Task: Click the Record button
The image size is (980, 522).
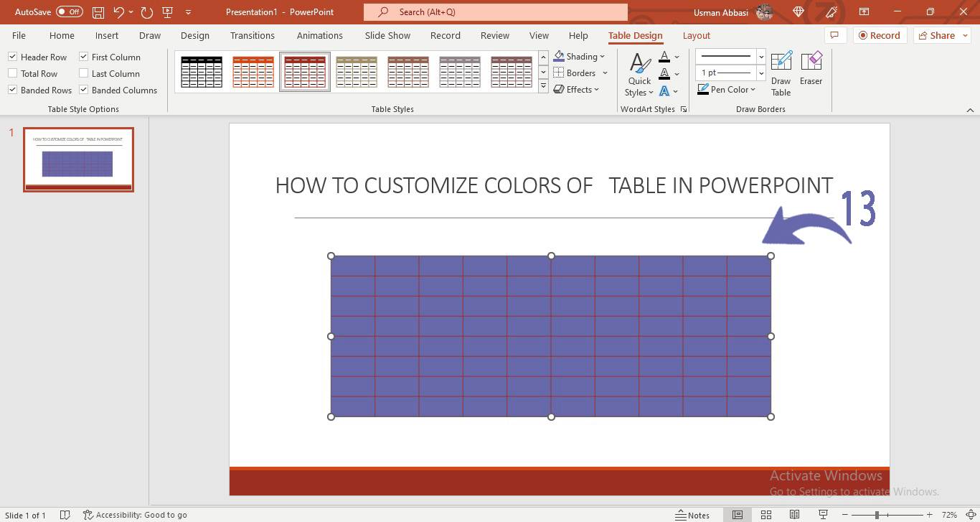Action: point(880,35)
